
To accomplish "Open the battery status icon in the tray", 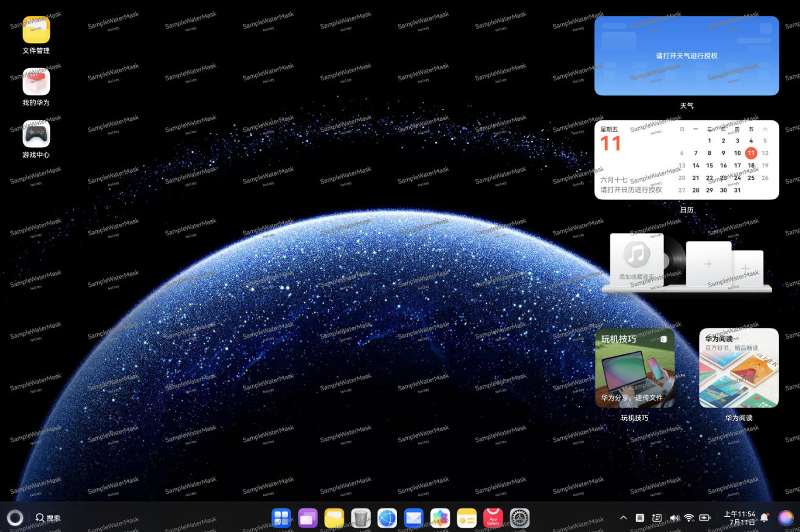I will click(705, 518).
